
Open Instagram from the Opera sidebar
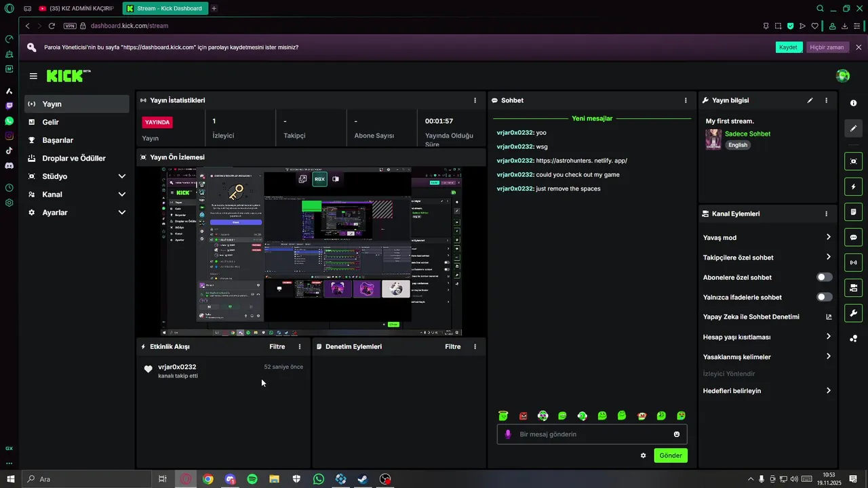coord(9,136)
